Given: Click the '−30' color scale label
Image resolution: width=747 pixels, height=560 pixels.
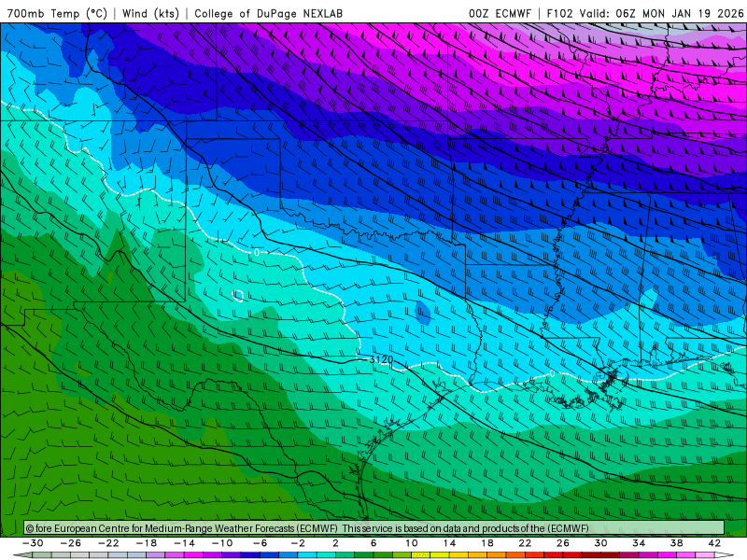Looking at the screenshot, I should 33,543.
